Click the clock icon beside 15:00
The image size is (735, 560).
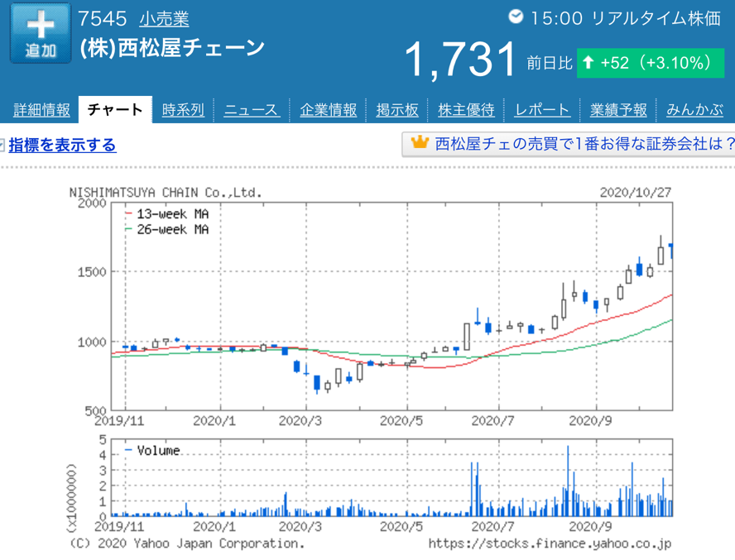(x=516, y=17)
